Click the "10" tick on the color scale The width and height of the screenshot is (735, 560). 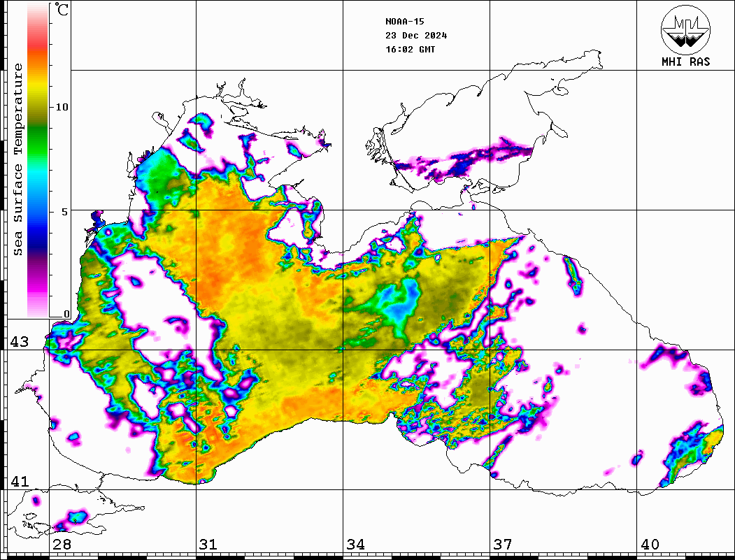coord(62,107)
